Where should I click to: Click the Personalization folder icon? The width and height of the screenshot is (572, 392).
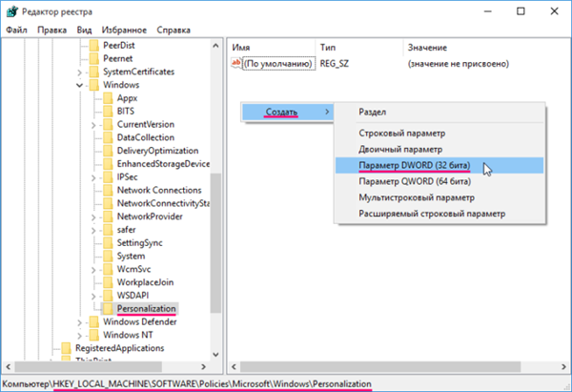pyautogui.click(x=108, y=308)
